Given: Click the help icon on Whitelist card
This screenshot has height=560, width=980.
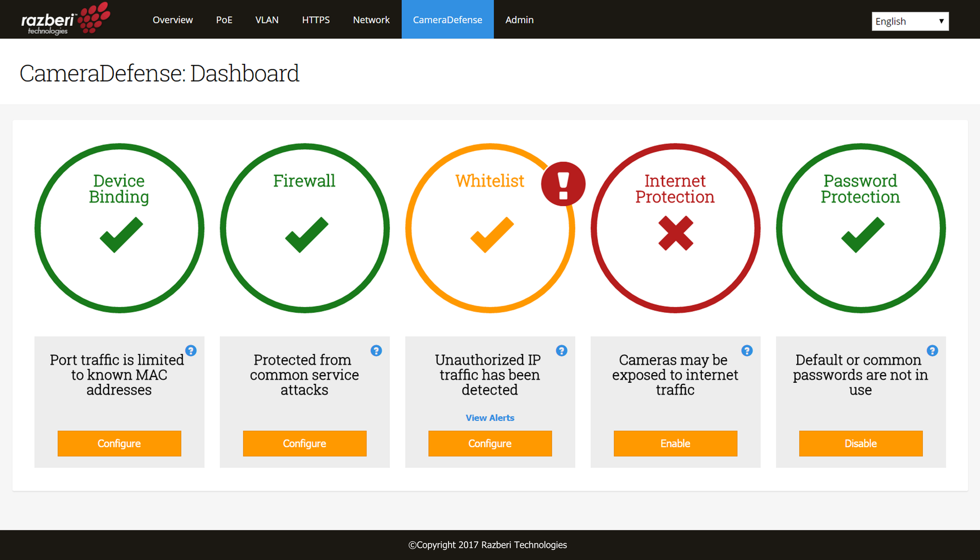Looking at the screenshot, I should click(x=561, y=351).
